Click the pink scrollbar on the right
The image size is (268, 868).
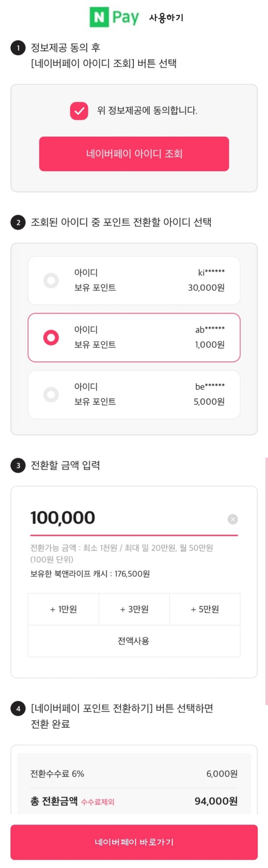point(267,581)
